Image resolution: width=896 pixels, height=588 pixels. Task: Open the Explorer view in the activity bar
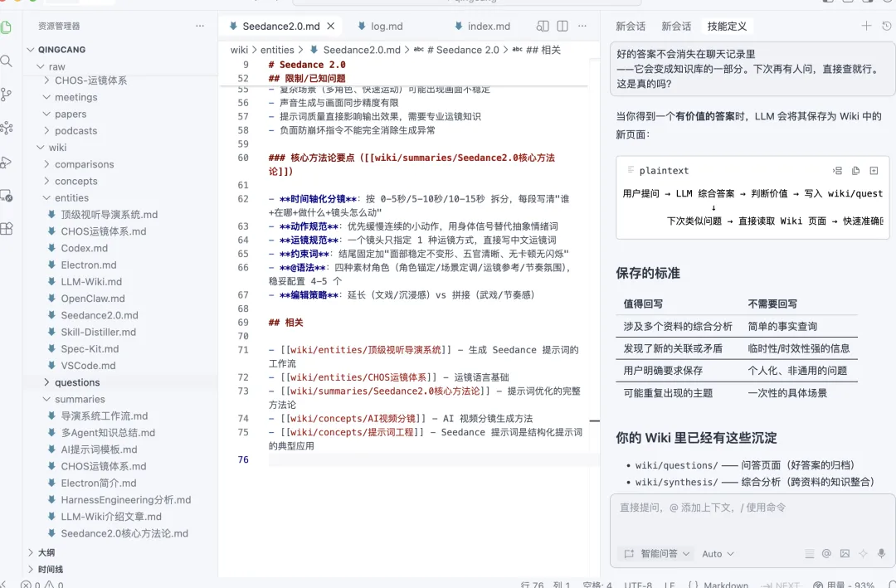click(7, 27)
